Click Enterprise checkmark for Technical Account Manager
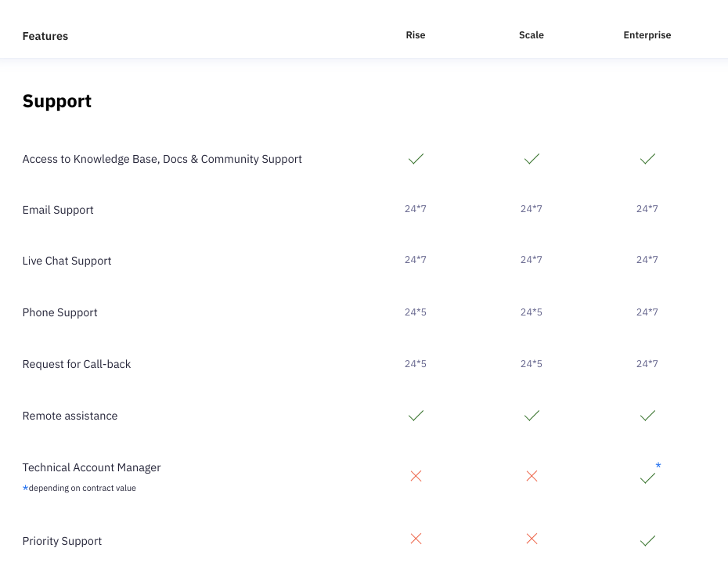Image resolution: width=728 pixels, height=584 pixels. point(647,478)
